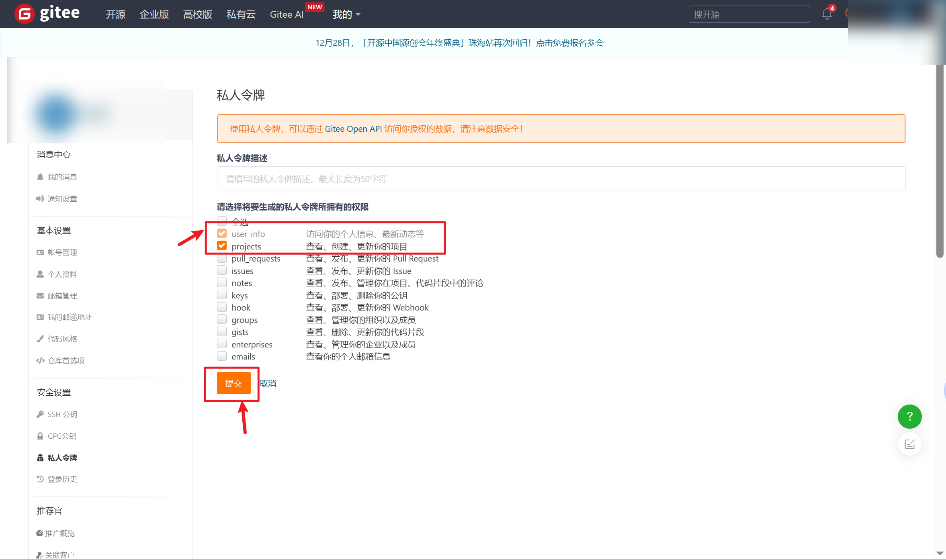Screen dimensions: 946x560
Task: Check the issues permission checkbox
Action: click(222, 270)
